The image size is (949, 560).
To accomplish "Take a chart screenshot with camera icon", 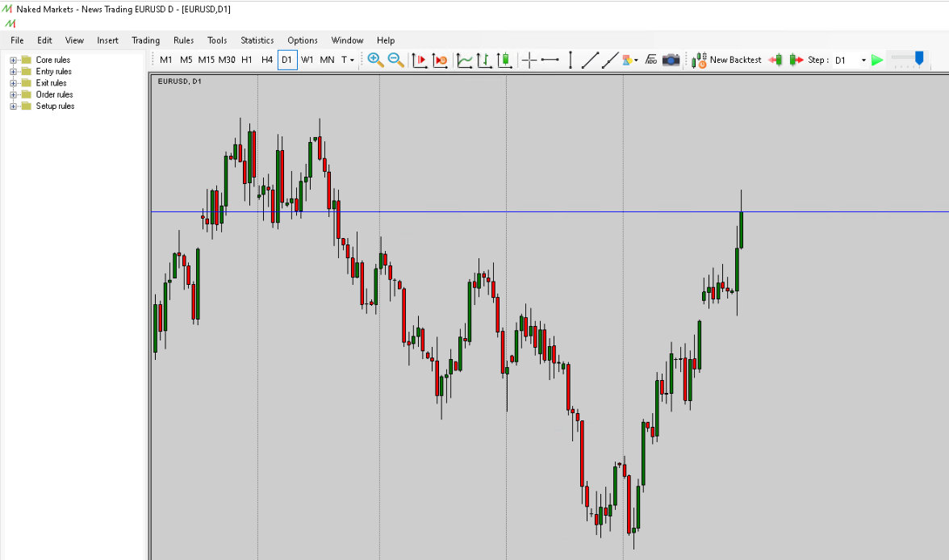I will click(x=671, y=60).
